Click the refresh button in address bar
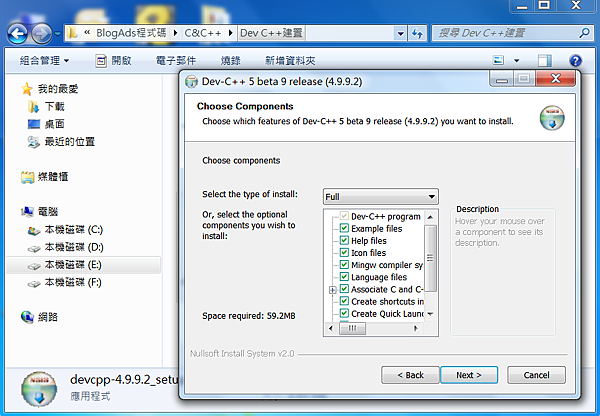Screen dimensions: 600x416 coord(417,34)
